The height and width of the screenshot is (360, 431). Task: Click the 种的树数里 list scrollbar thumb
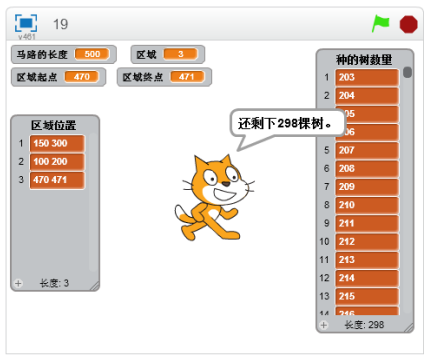[x=407, y=72]
